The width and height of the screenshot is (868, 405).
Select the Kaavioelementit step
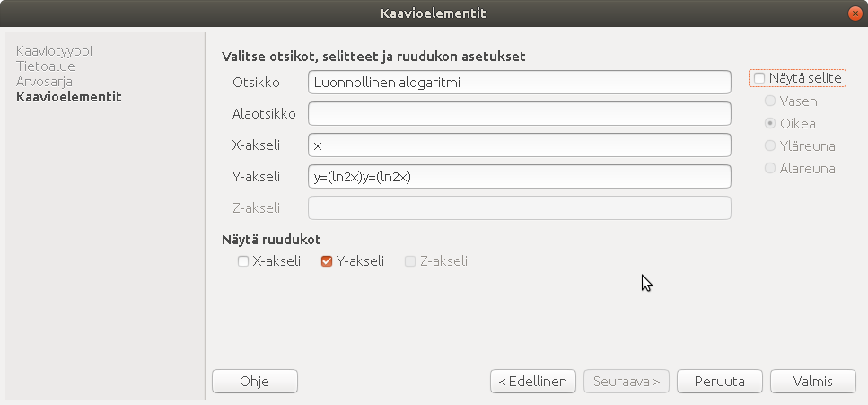pyautogui.click(x=69, y=97)
